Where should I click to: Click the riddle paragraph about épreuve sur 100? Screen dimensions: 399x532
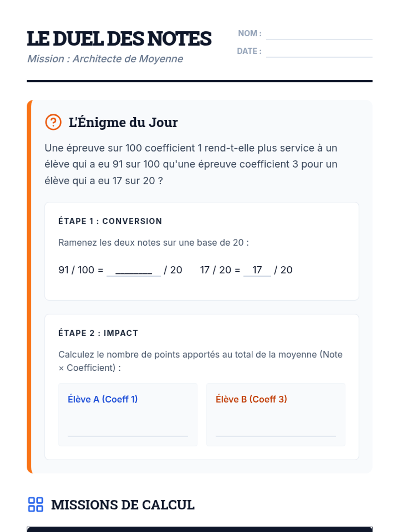point(191,164)
